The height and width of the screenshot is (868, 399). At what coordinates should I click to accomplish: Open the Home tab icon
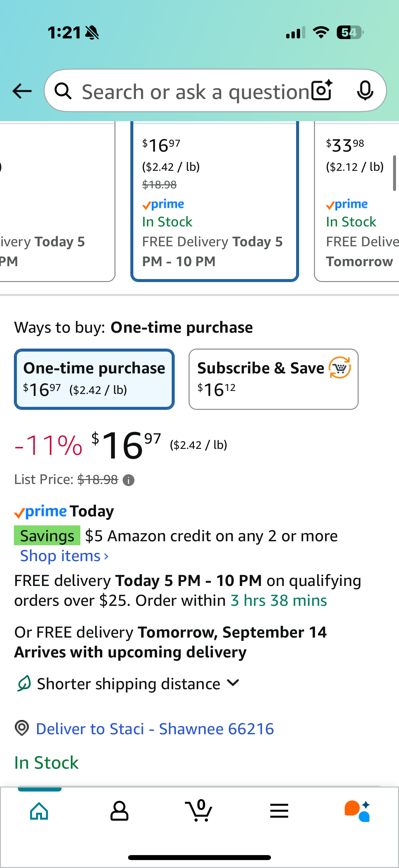pos(39,811)
